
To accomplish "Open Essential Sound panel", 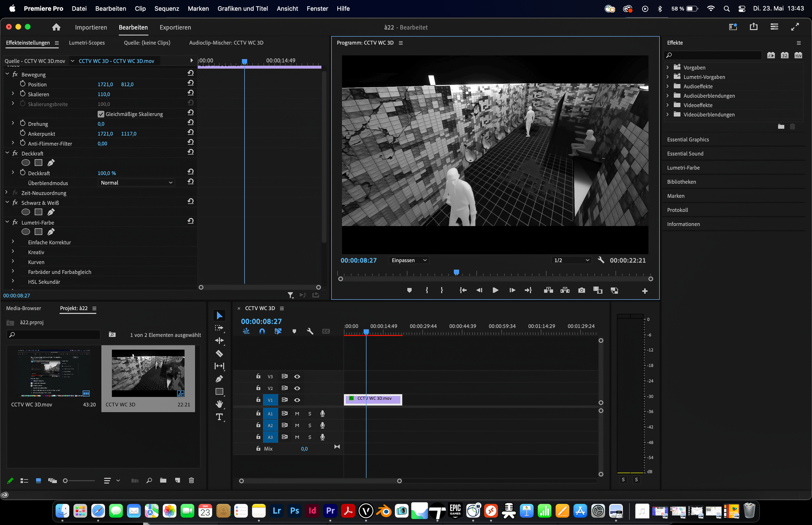I will pyautogui.click(x=685, y=153).
